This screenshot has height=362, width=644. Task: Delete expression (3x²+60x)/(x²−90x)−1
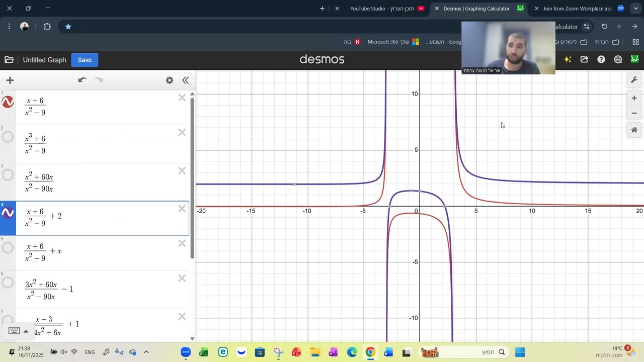(182, 279)
